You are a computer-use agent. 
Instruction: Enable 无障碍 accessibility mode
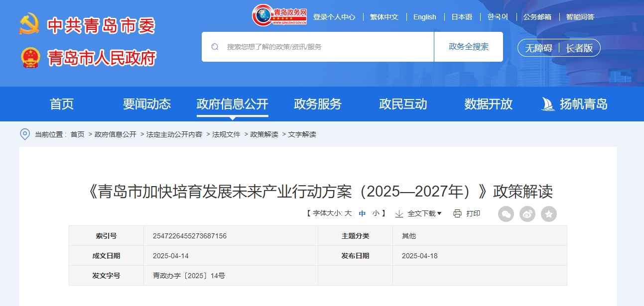[x=539, y=48]
